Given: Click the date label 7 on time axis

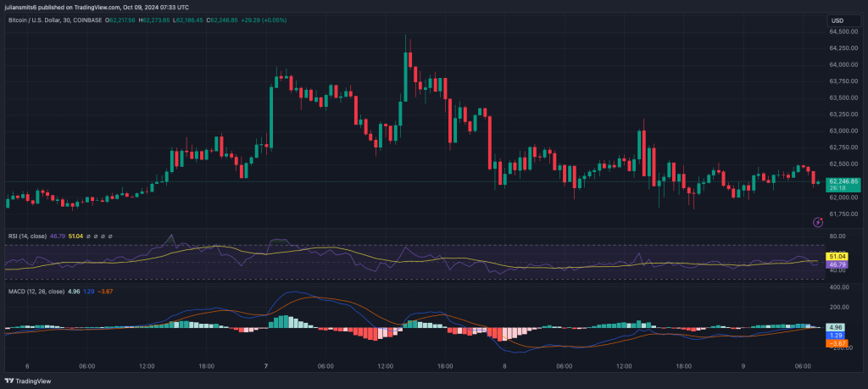Looking at the screenshot, I should click(x=266, y=366).
